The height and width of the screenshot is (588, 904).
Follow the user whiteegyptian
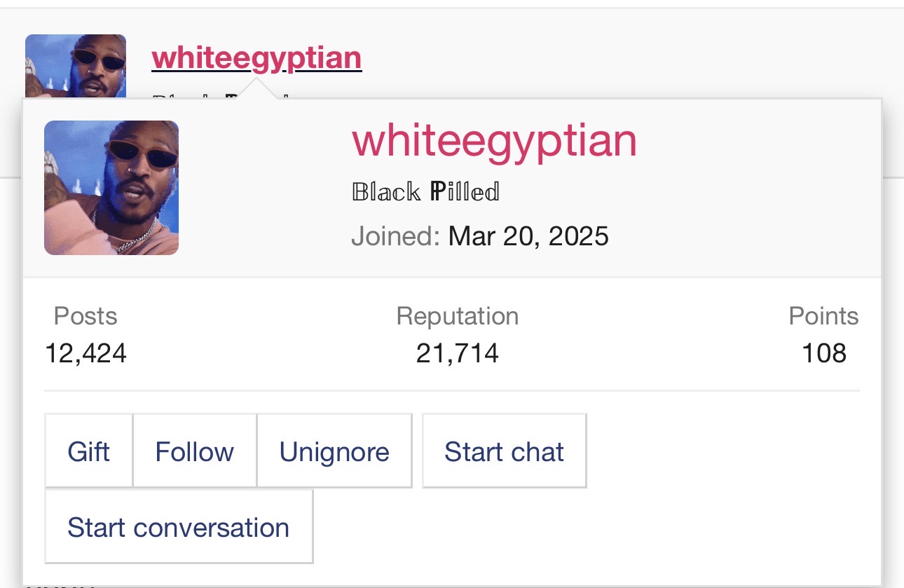click(195, 451)
